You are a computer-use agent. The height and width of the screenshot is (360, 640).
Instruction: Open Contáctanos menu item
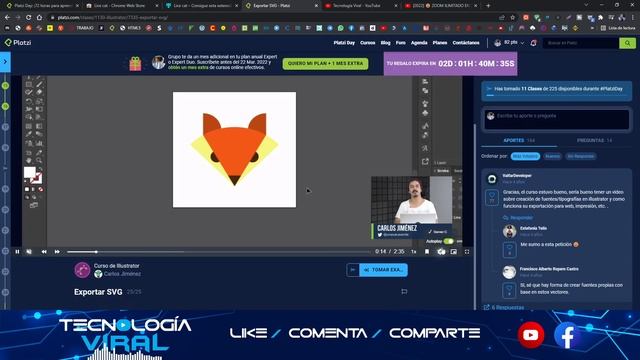[x=466, y=43]
